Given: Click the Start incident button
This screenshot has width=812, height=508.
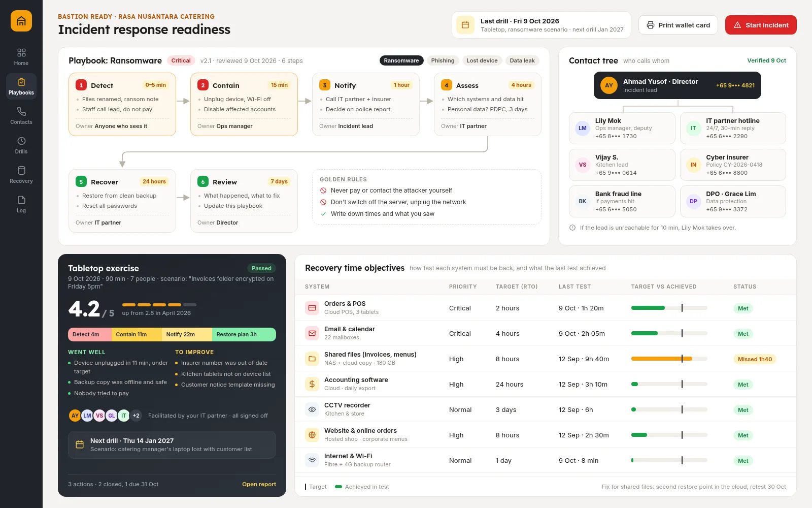Looking at the screenshot, I should [761, 25].
